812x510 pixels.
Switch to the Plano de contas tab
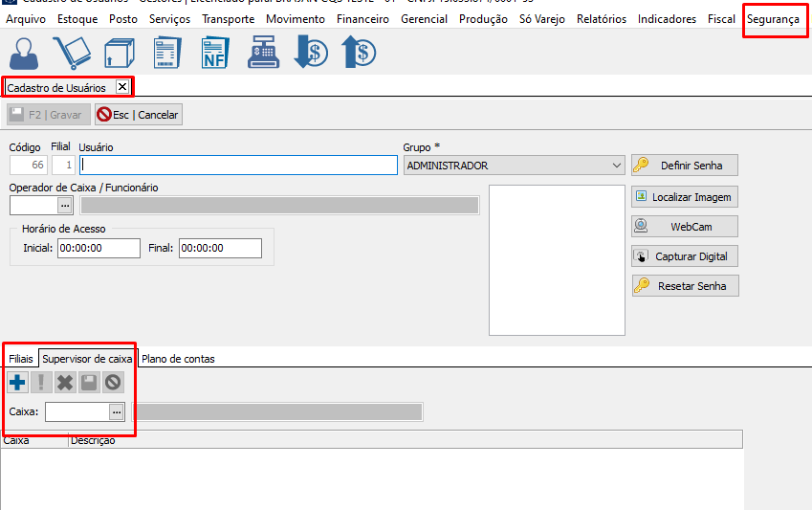pos(178,359)
